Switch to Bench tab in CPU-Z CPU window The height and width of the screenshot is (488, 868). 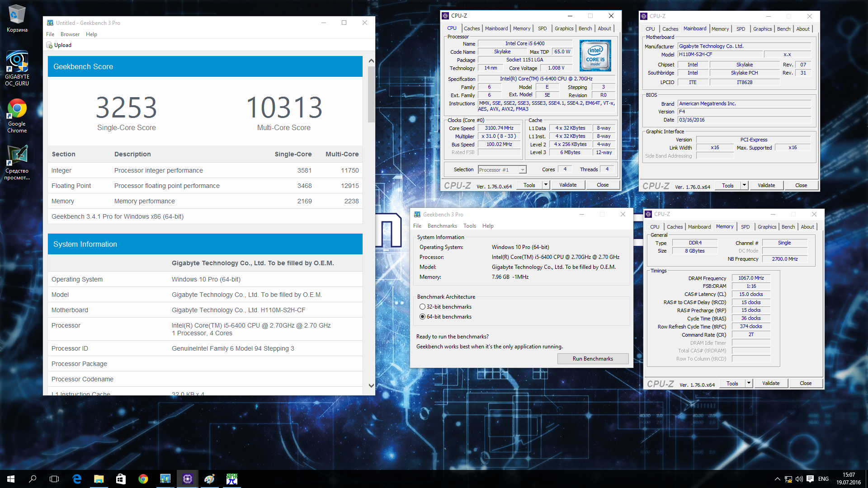[x=585, y=28]
